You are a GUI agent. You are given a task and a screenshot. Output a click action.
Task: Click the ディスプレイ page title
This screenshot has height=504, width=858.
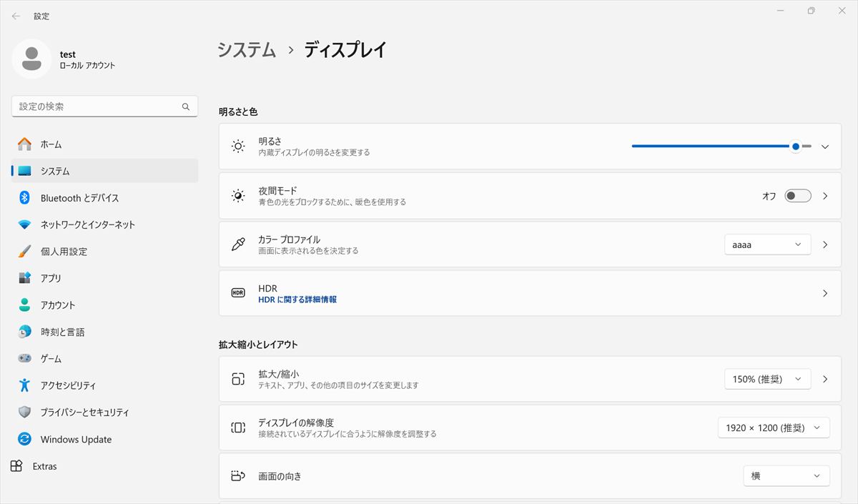coord(346,49)
